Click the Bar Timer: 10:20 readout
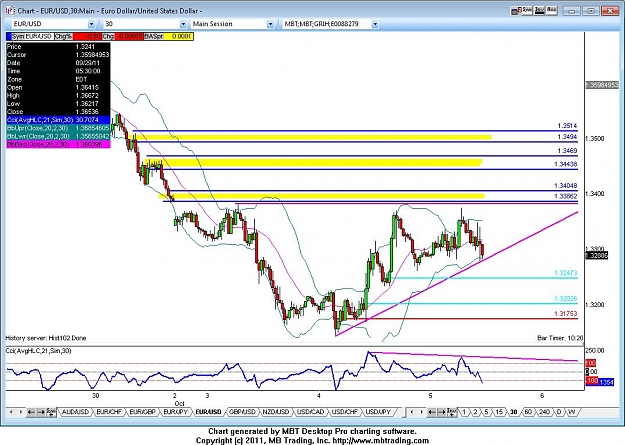Image resolution: width=625 pixels, height=445 pixels. [x=560, y=338]
